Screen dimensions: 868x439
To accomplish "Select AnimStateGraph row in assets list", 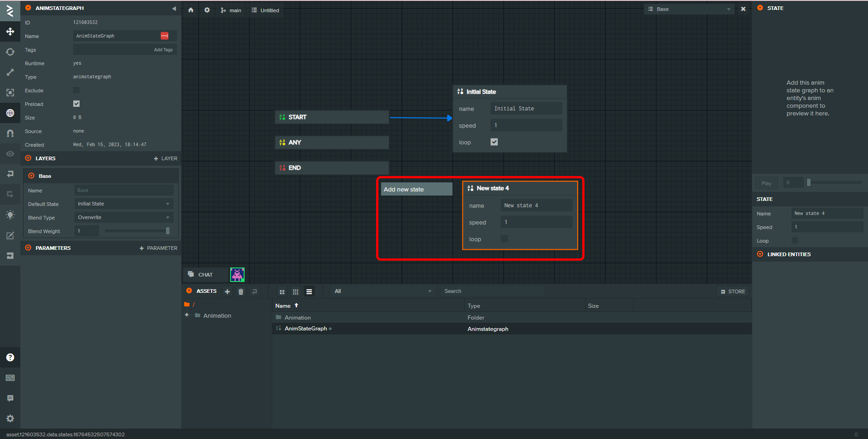I will coord(512,329).
